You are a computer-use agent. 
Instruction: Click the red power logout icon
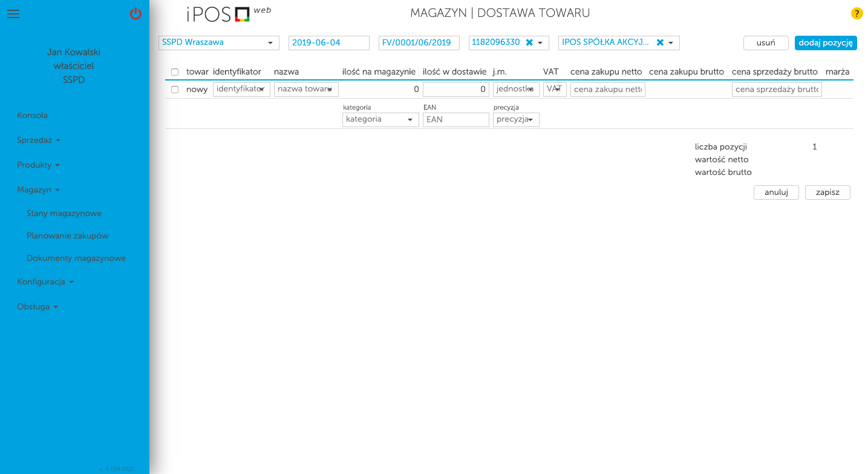pos(135,14)
